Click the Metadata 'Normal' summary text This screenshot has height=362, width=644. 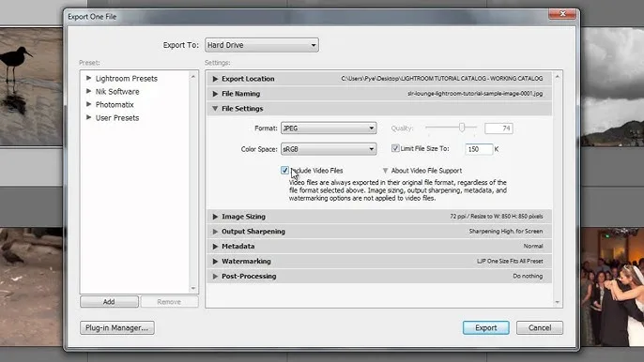click(x=533, y=247)
